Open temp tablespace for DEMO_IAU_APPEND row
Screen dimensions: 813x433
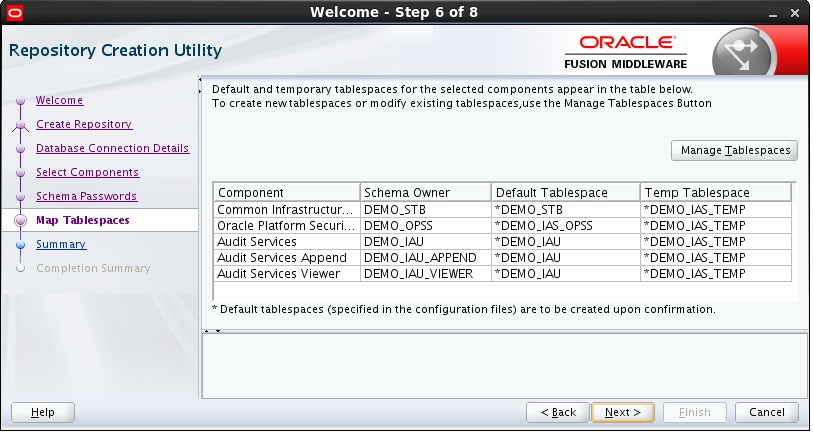(716, 258)
